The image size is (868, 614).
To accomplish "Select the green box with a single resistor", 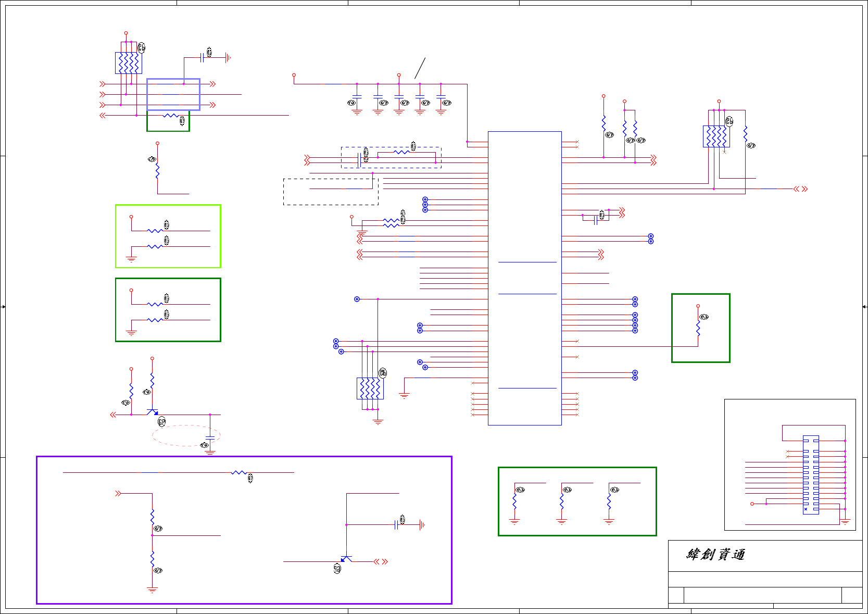I will [701, 328].
